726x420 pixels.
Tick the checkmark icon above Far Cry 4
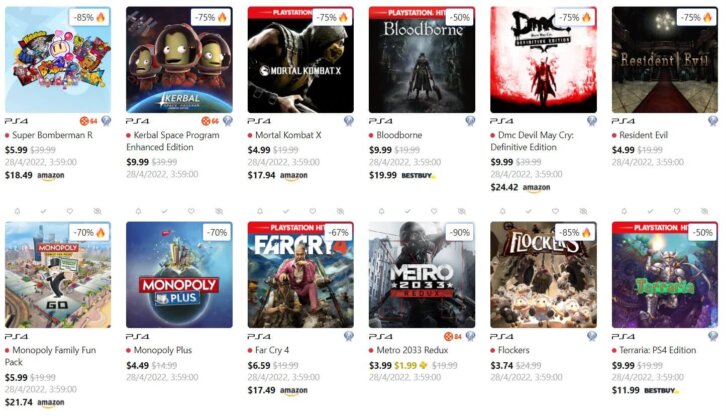pos(286,211)
